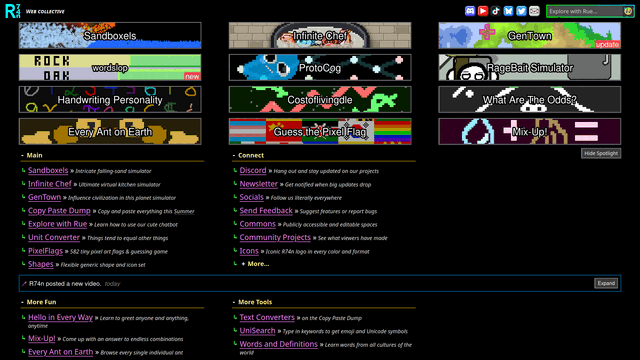This screenshot has height=360, width=640.
Task: Open the RageBait Simulator banner
Action: pos(530,67)
